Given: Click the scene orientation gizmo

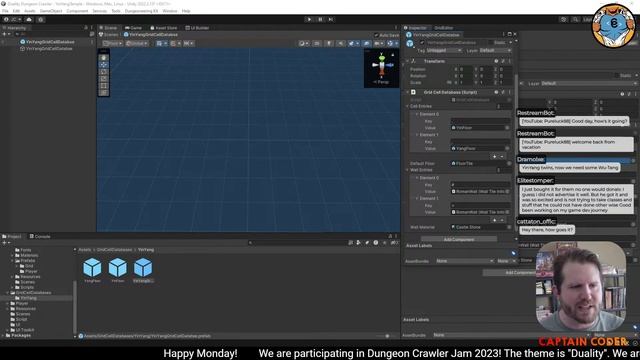Looking at the screenshot, I should [x=381, y=65].
